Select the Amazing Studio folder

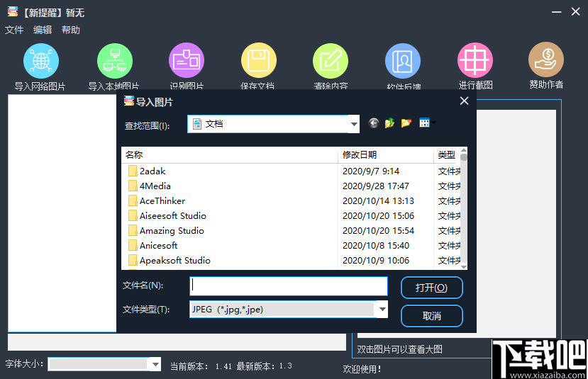coord(172,231)
